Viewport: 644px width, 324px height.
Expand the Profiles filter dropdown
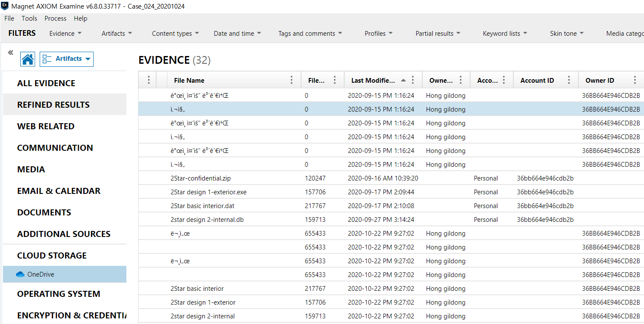(379, 34)
